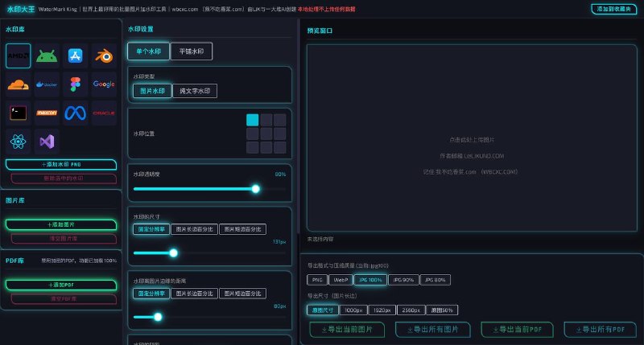Image resolution: width=644 pixels, height=345 pixels.
Task: Select JPG 100% export quality
Action: [370, 280]
